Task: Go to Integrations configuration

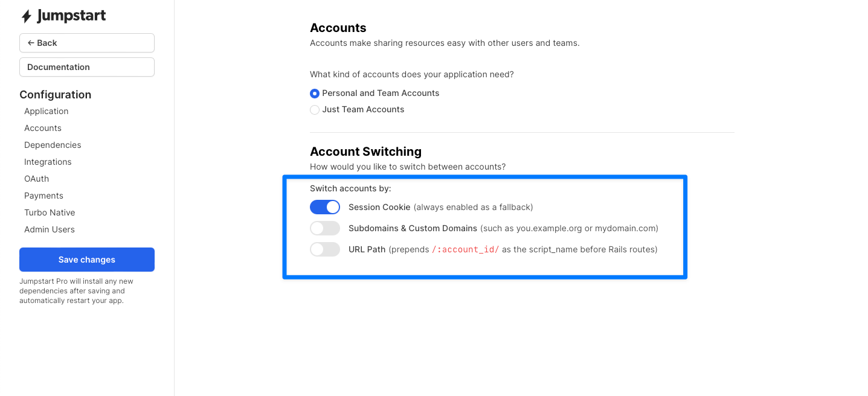Action: pyautogui.click(x=48, y=162)
